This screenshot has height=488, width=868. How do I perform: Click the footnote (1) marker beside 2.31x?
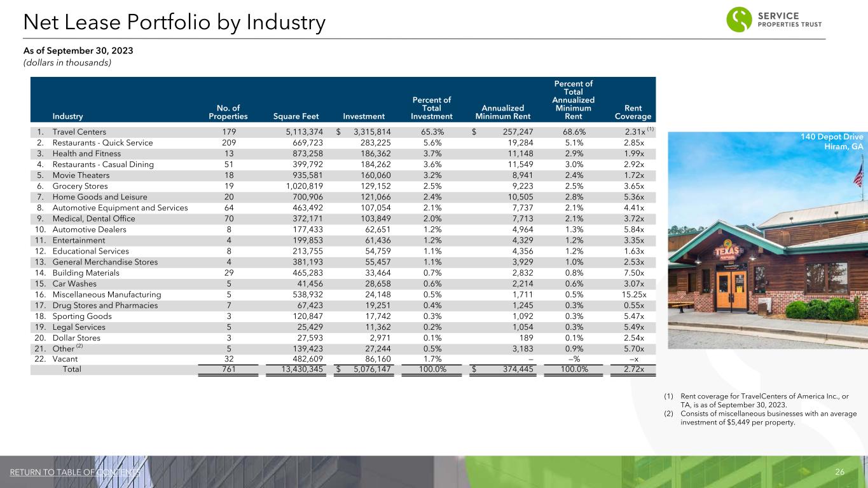(650, 130)
